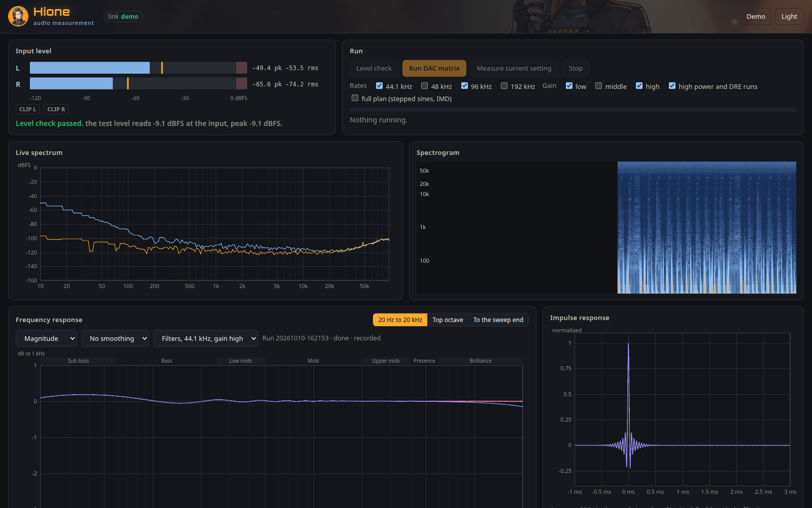Switch to Light theme
Viewport: 812px width, 508px height.
point(789,16)
